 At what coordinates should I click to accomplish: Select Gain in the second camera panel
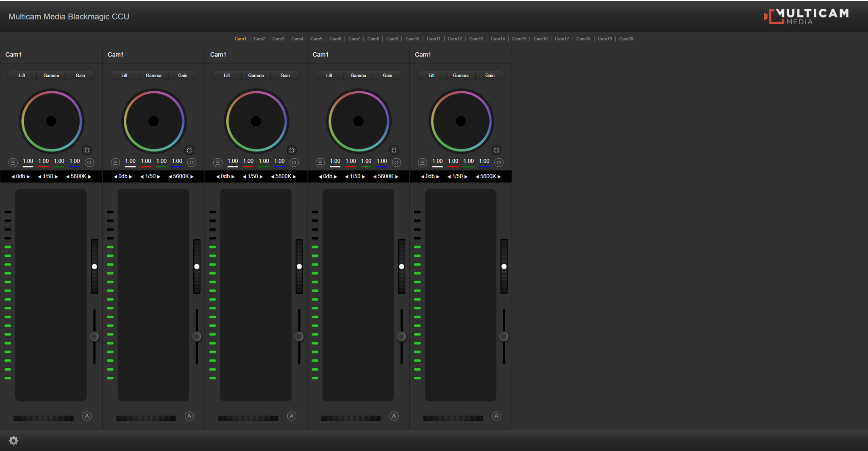(x=183, y=76)
